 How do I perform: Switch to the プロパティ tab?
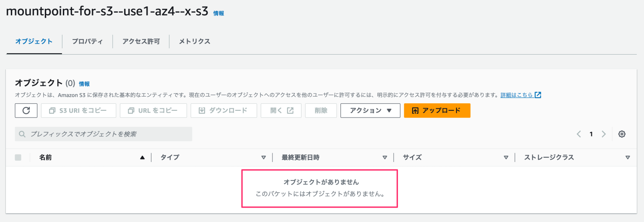(x=87, y=42)
